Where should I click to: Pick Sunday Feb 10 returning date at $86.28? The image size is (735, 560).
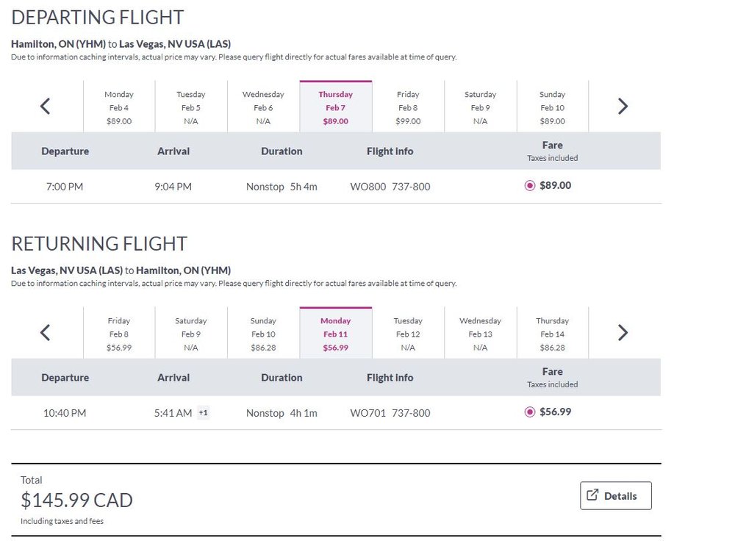click(x=263, y=333)
